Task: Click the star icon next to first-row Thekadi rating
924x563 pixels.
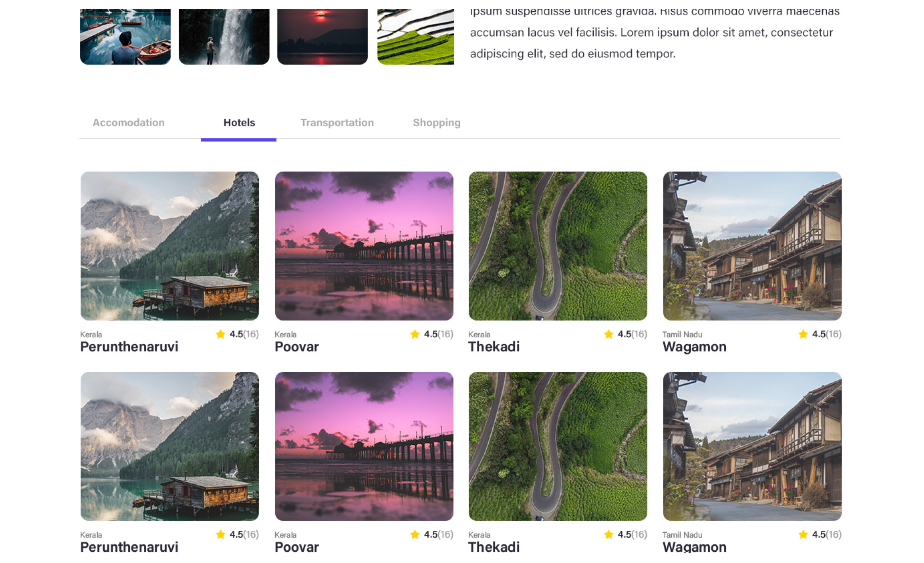Action: coord(608,334)
